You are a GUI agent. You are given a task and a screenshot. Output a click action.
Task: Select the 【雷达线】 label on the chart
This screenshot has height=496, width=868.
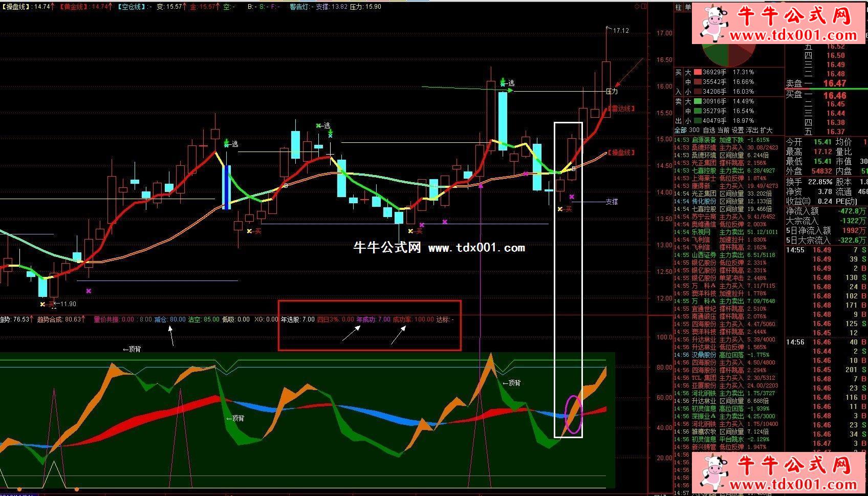coord(621,109)
